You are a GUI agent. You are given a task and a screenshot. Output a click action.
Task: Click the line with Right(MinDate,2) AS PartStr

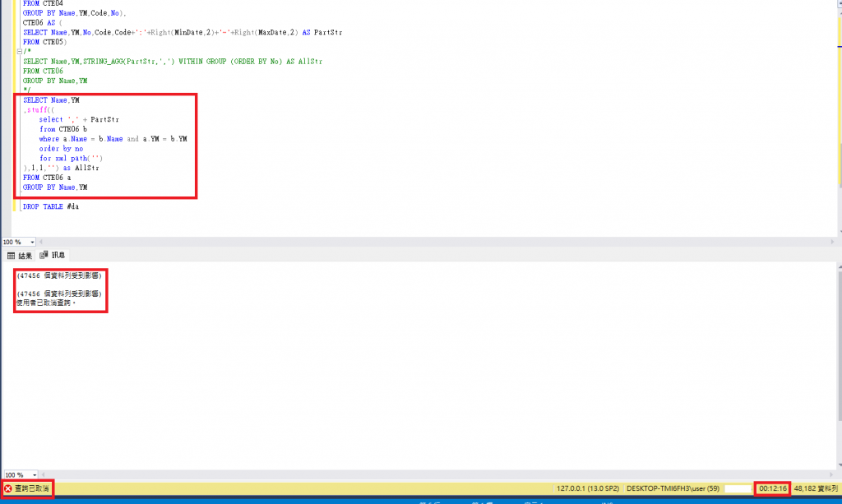coord(183,32)
